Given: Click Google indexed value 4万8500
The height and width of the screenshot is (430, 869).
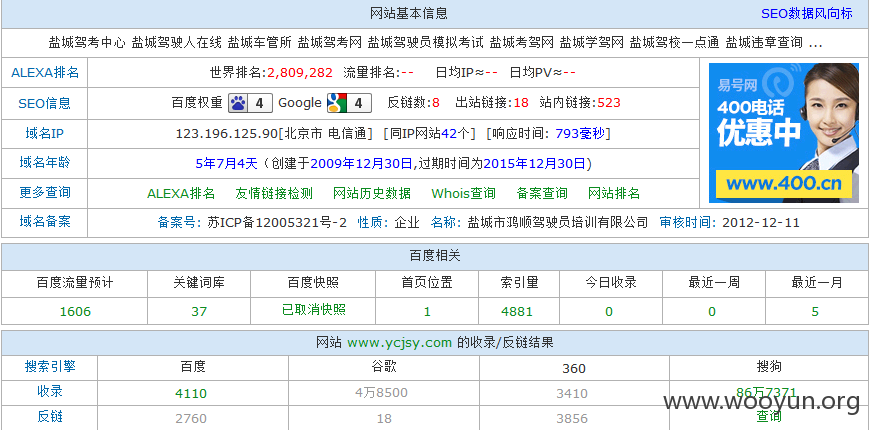Looking at the screenshot, I should [x=381, y=393].
